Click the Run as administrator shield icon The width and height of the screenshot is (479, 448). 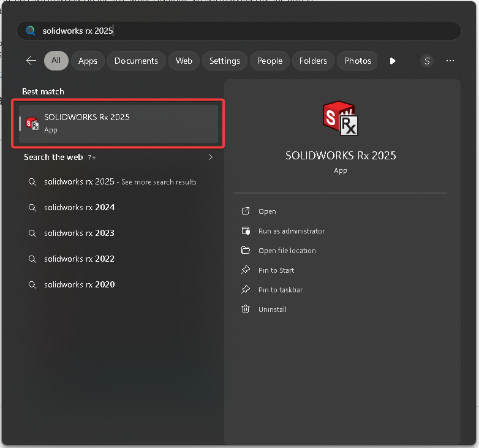pos(246,230)
